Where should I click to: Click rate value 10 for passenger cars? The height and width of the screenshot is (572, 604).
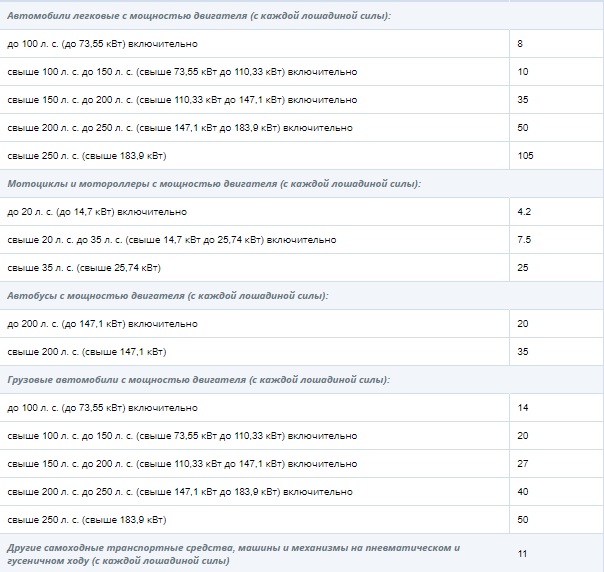click(x=523, y=72)
